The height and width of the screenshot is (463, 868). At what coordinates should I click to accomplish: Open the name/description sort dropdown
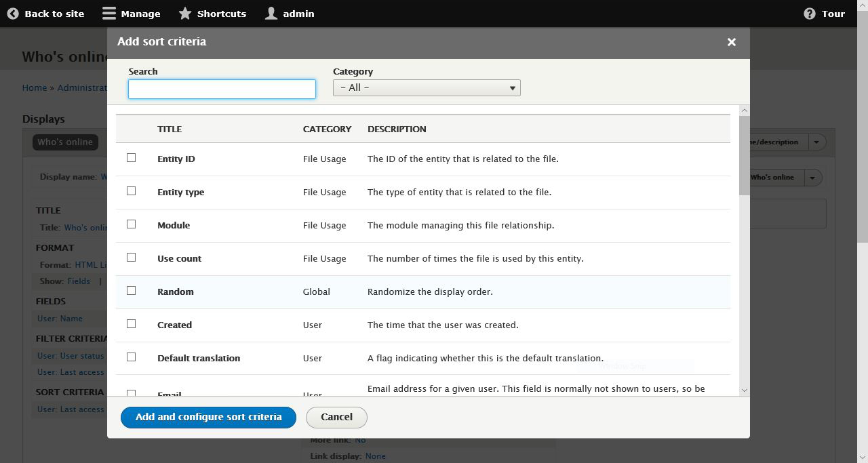click(x=816, y=142)
